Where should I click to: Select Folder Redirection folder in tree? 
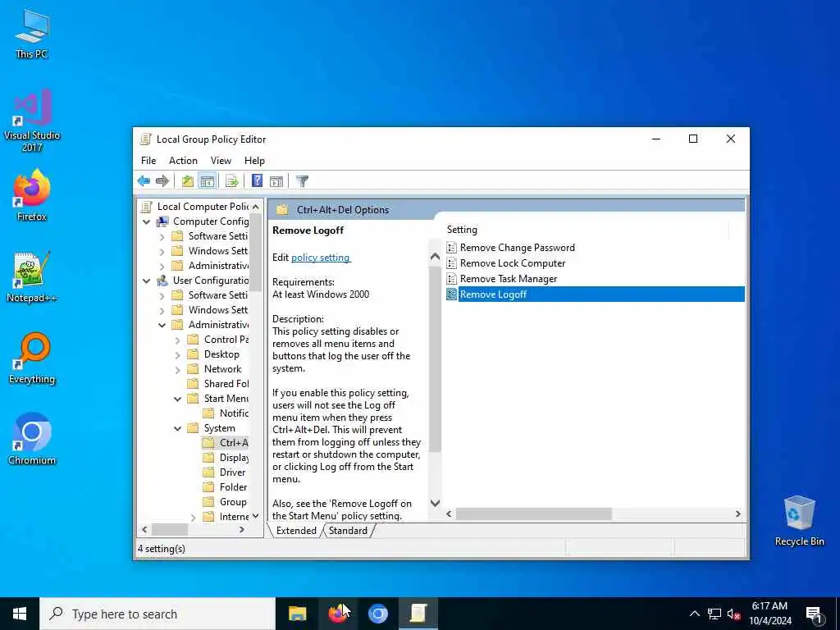(x=233, y=487)
